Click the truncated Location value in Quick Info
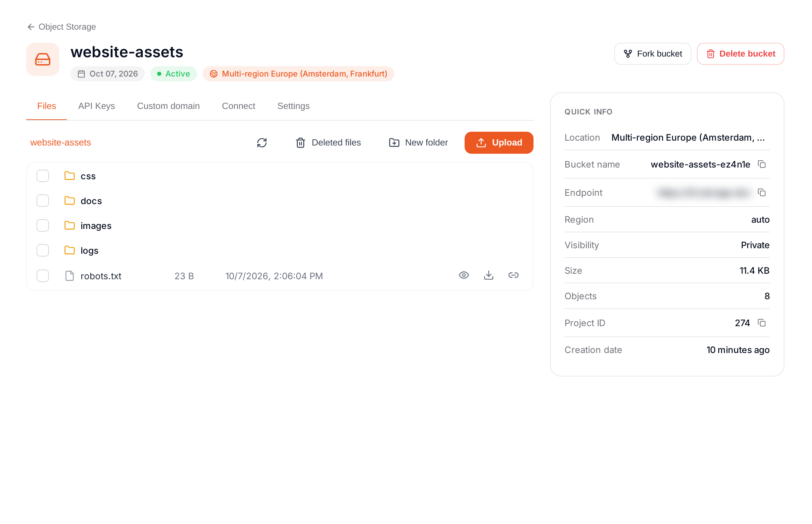 [x=688, y=138]
